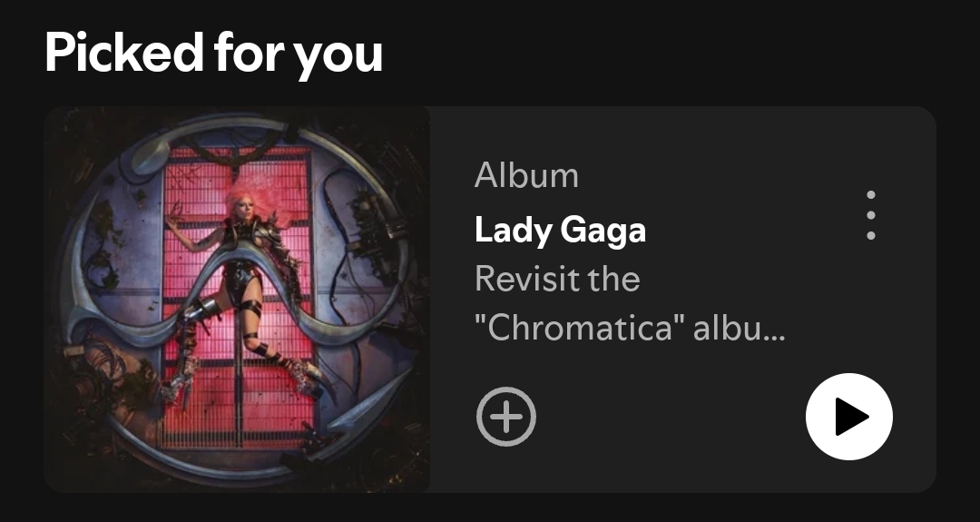Click the plus icon below the description
980x522 pixels.
[x=506, y=417]
